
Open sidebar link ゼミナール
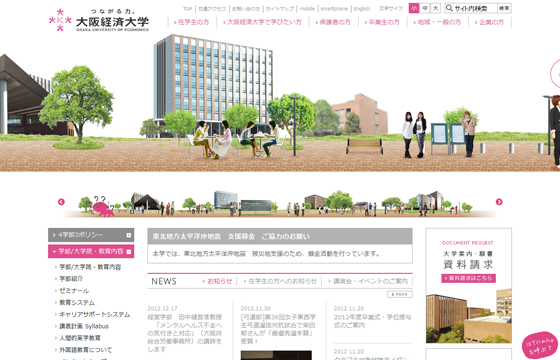point(74,291)
